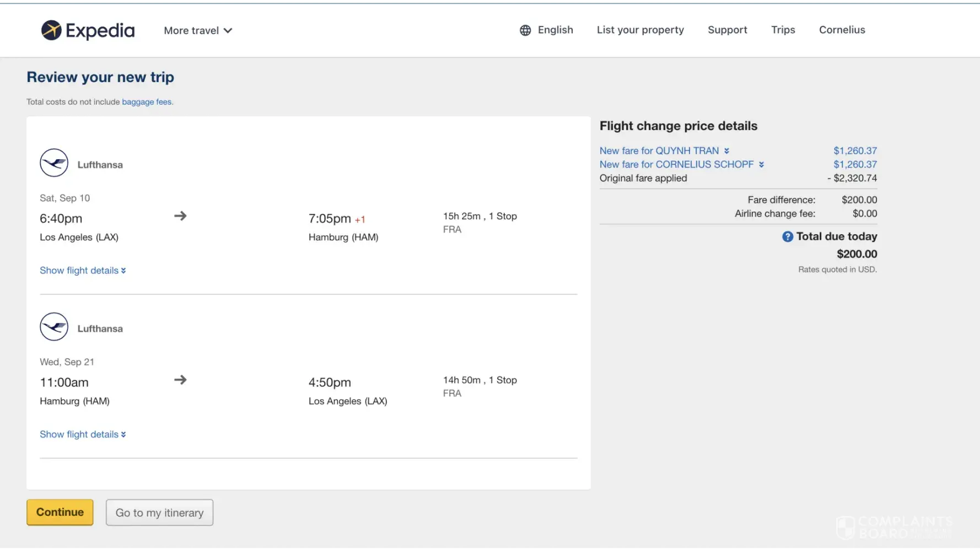The image size is (980, 551).
Task: Click the globe language icon
Action: point(525,30)
